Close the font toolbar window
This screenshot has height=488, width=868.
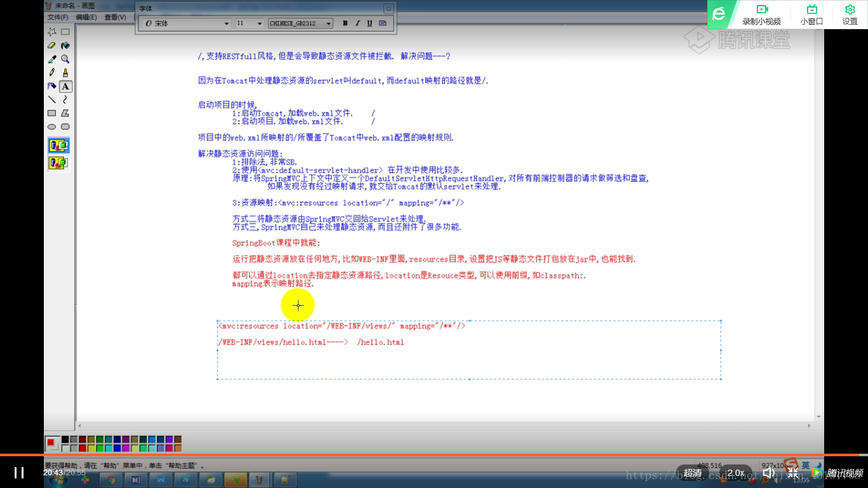pos(388,8)
